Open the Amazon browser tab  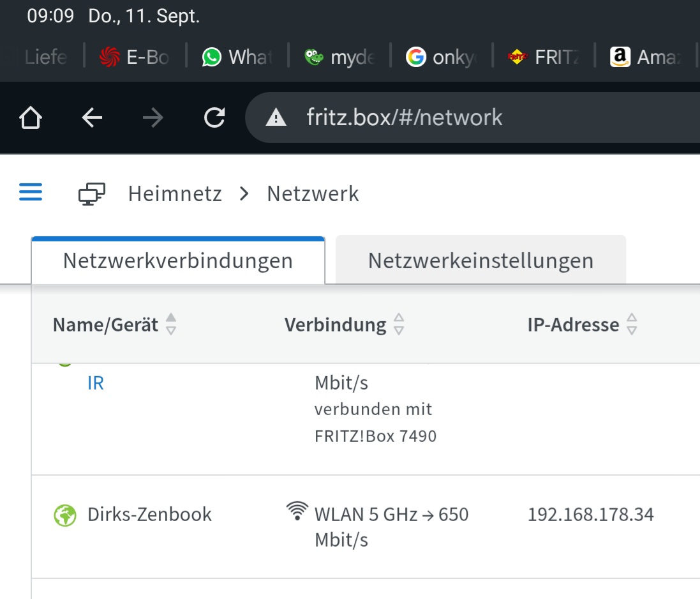pyautogui.click(x=646, y=57)
